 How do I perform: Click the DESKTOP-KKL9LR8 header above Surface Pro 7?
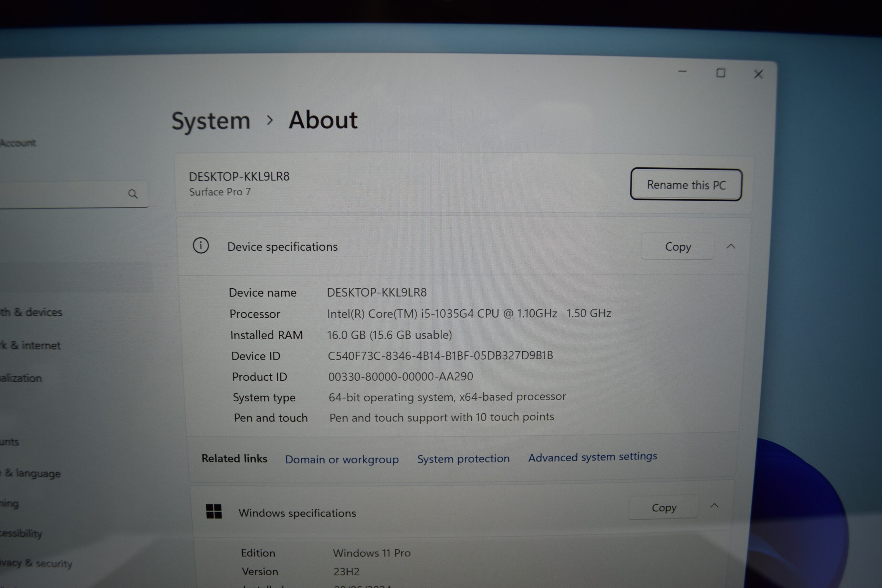[x=239, y=177]
